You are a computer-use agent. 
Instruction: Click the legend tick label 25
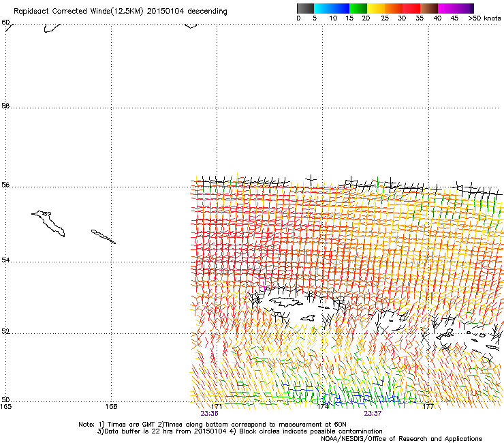[x=385, y=18]
